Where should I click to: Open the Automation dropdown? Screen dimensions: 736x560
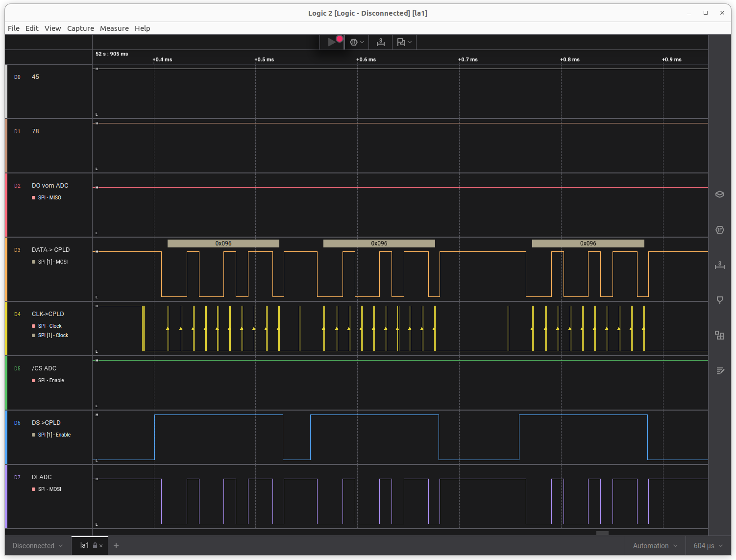point(655,546)
